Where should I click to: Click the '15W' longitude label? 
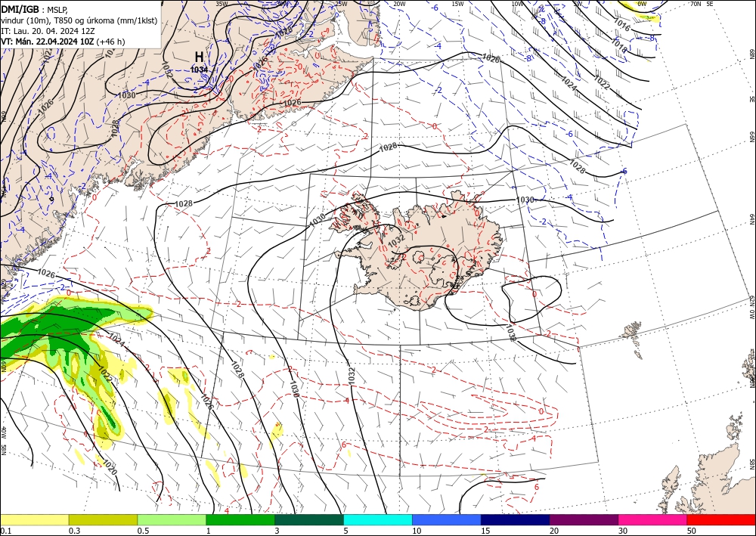coord(457,4)
